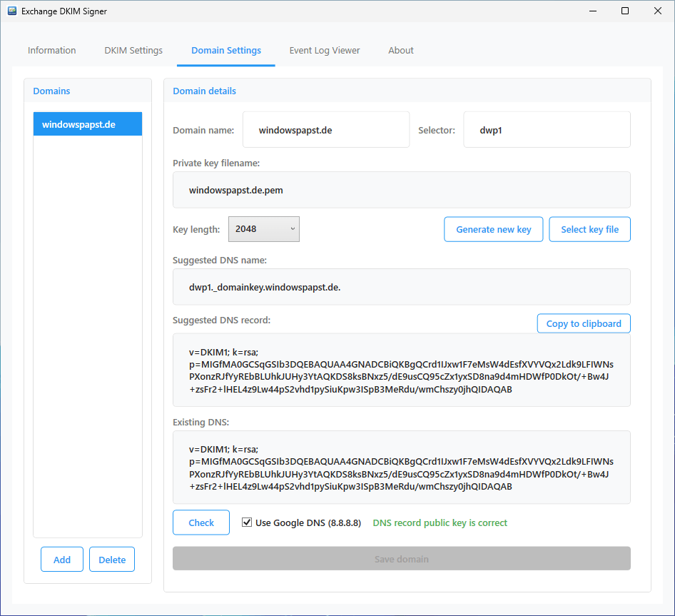Screen dimensions: 675x616
Task: Click into the Domain name field
Action: point(325,129)
